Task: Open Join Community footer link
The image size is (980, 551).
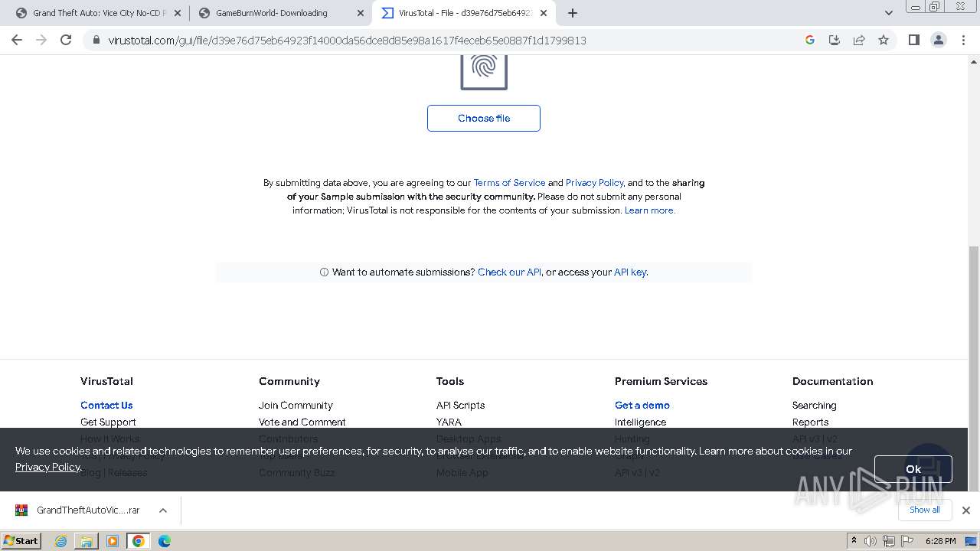Action: tap(296, 405)
